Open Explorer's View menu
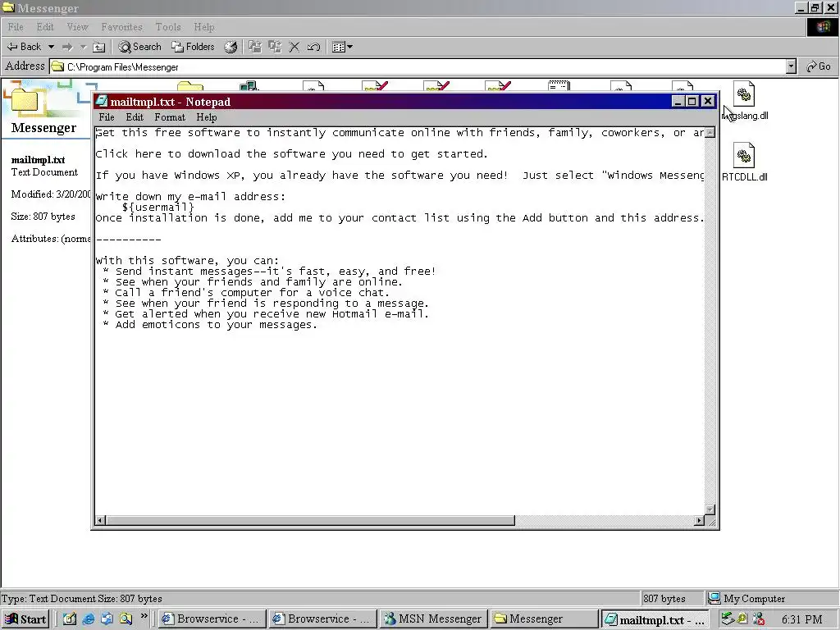840x630 pixels. coord(77,27)
